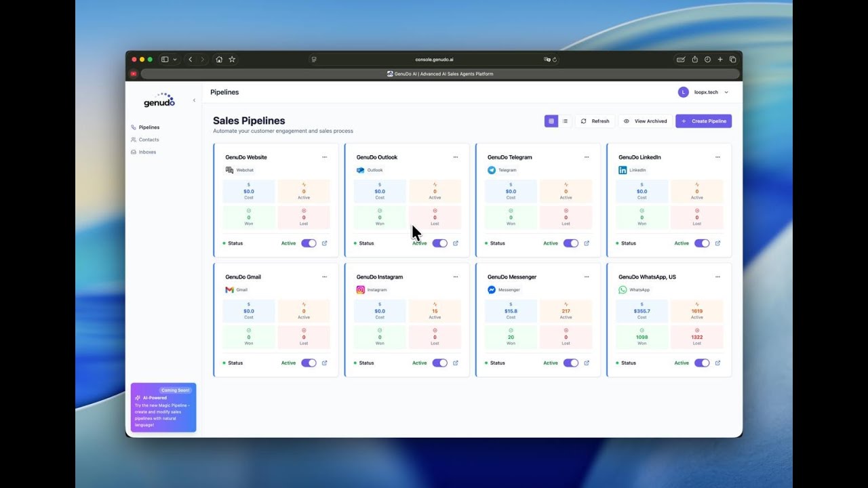
Task: Switch to grid view
Action: 551,121
